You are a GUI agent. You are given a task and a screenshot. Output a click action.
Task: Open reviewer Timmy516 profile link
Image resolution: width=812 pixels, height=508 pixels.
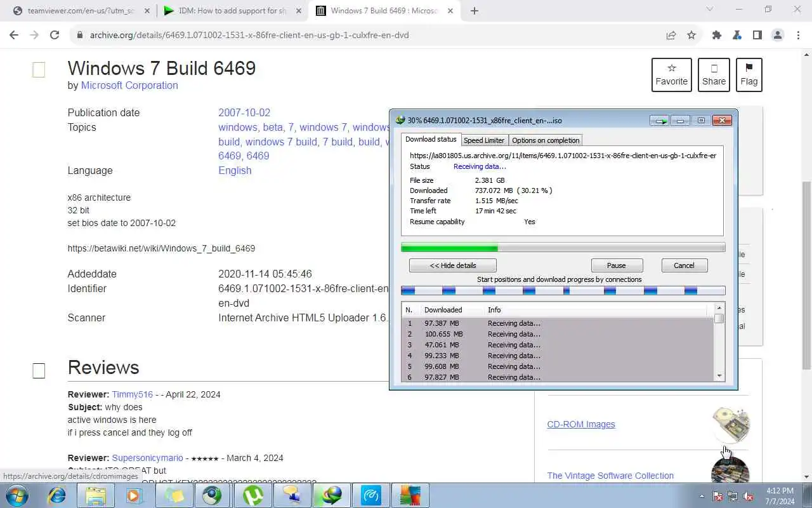133,394
